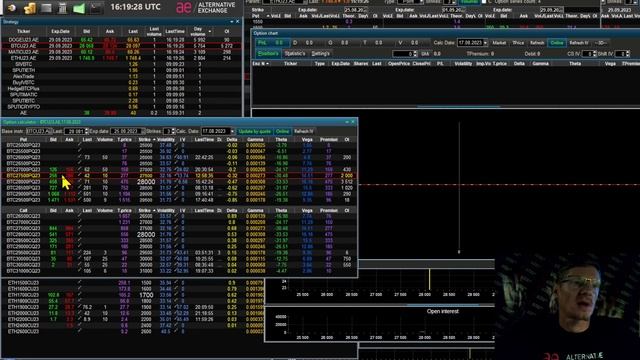Screen dimensions: 640x360
Task: Open the 01.09 Exp.date picker in option board
Action: point(453,10)
